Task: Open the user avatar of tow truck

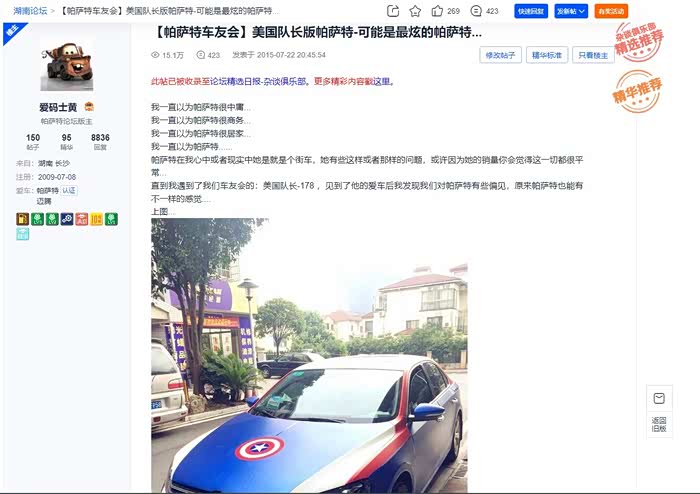Action: (67, 65)
